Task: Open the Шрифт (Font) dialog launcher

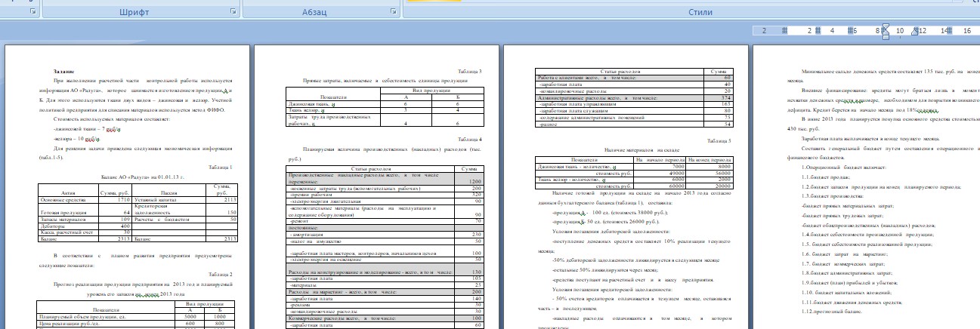Action: coord(232,14)
